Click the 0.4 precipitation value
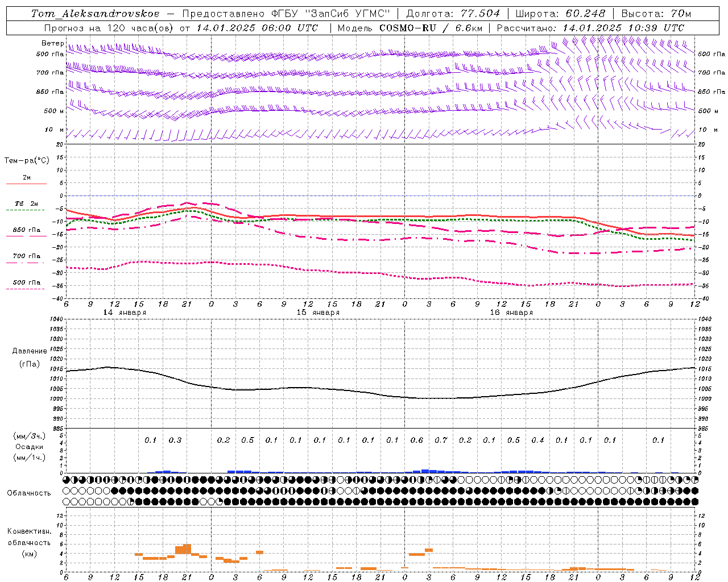728x582 pixels. click(537, 440)
